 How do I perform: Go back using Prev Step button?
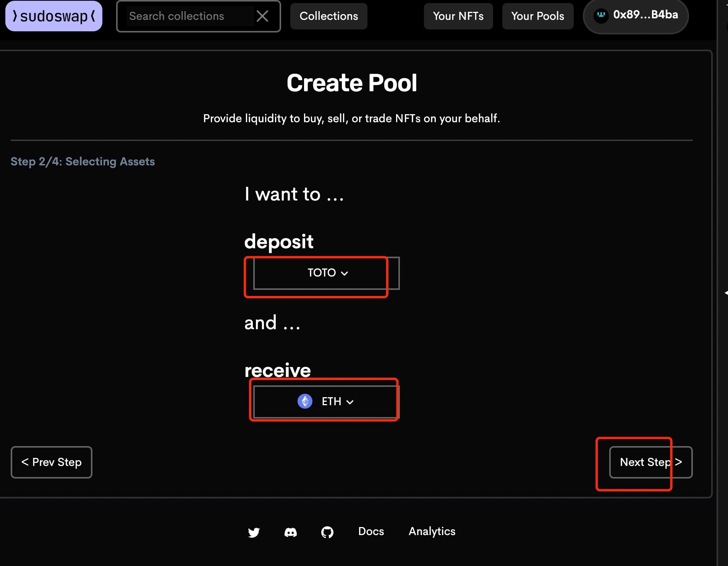tap(52, 462)
